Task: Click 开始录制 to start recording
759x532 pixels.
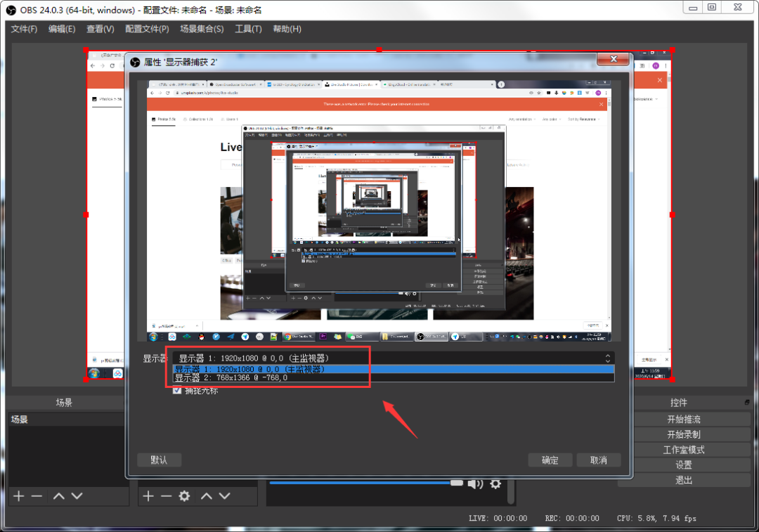Action: click(x=684, y=434)
